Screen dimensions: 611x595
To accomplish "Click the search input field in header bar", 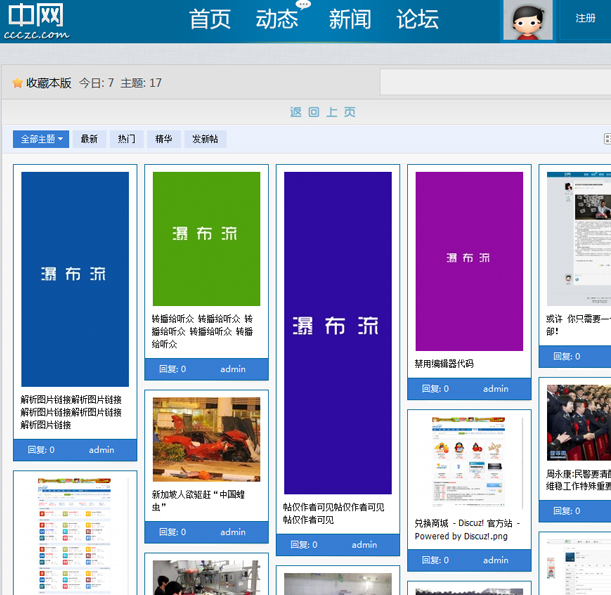I will (x=495, y=82).
